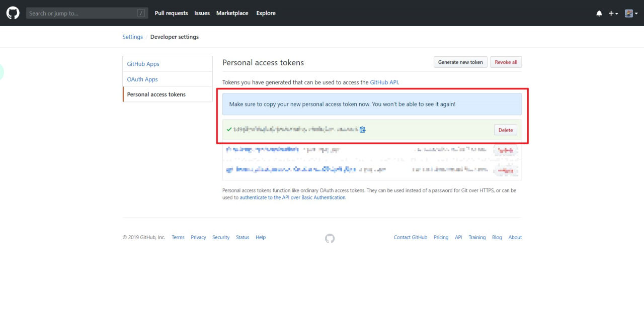Expand the plus create-new dropdown
The height and width of the screenshot is (309, 644).
coord(613,14)
